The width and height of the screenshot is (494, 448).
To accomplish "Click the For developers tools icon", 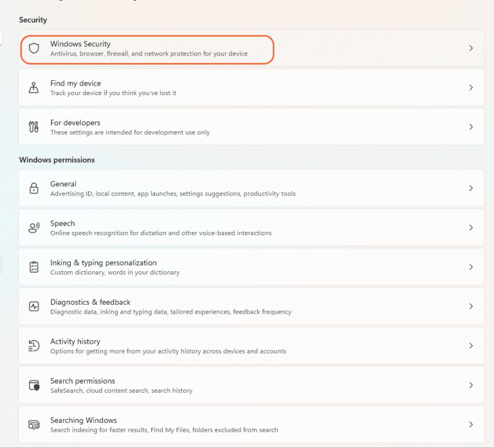I will tap(34, 127).
